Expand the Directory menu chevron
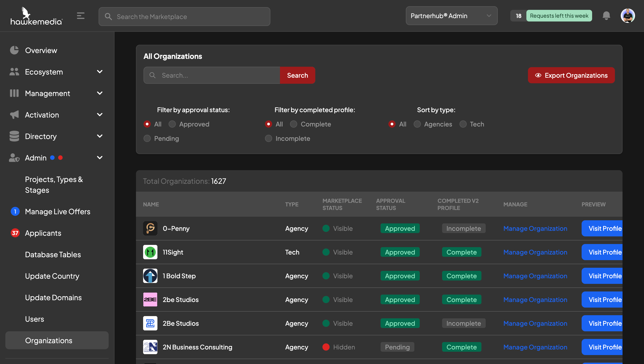The height and width of the screenshot is (364, 644). tap(100, 136)
